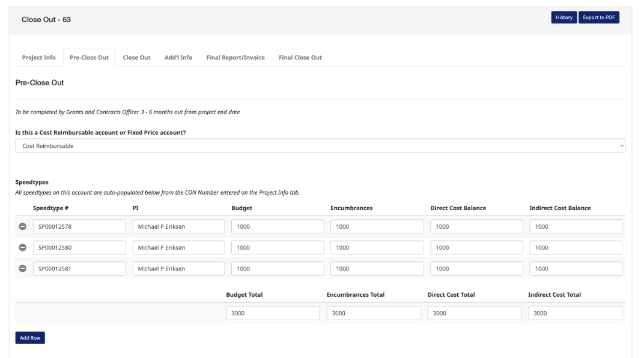
Task: Open the account type dropdown showing Cost Reimbursable
Action: point(320,146)
